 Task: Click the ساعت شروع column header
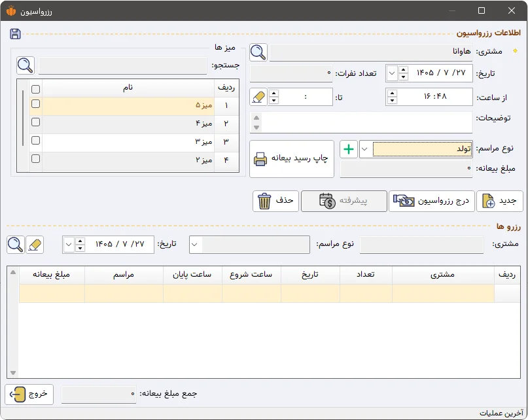click(251, 275)
